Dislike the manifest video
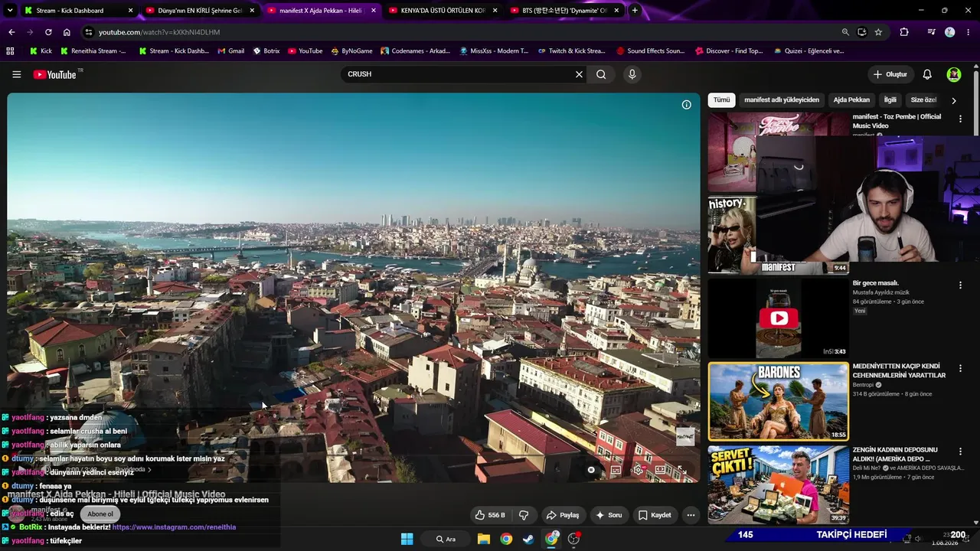 click(524, 515)
